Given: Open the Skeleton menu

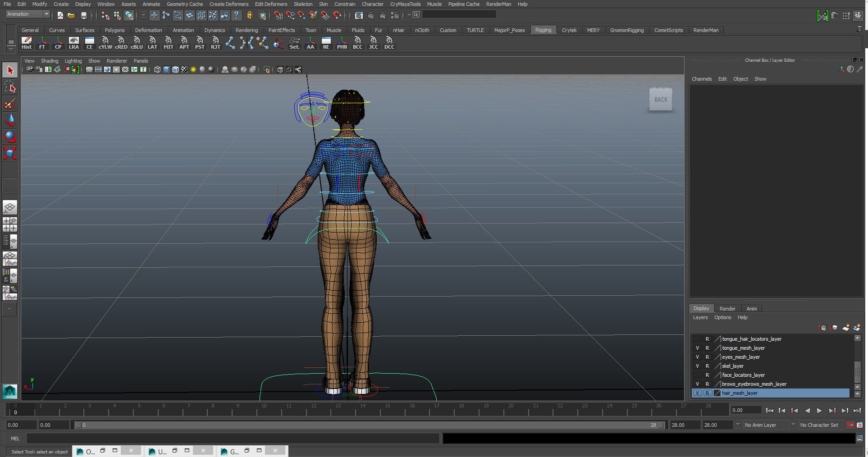Looking at the screenshot, I should (x=303, y=4).
